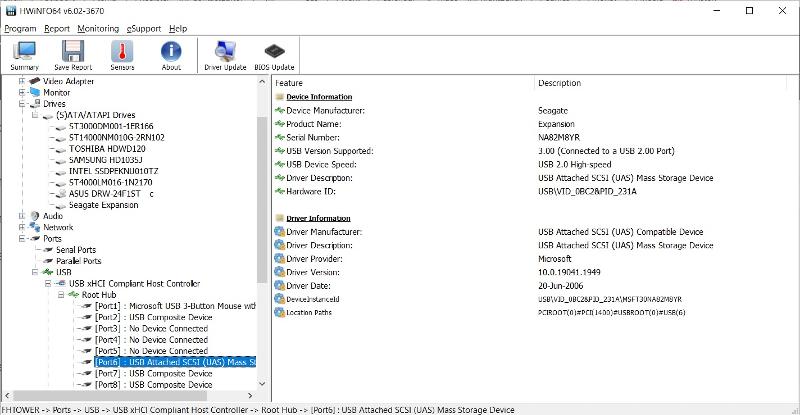
Task: Open the Sensors thermometer icon
Action: [122, 55]
